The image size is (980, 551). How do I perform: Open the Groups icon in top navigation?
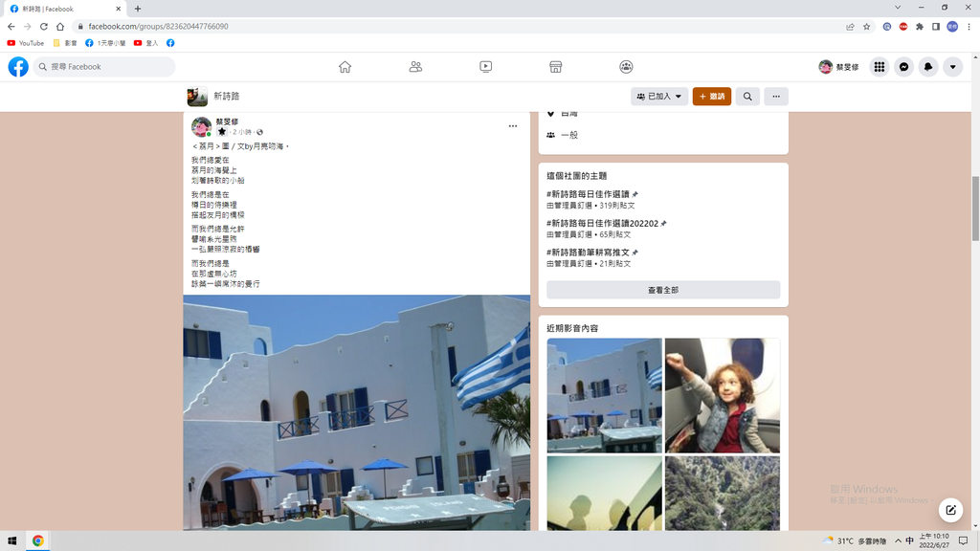626,67
